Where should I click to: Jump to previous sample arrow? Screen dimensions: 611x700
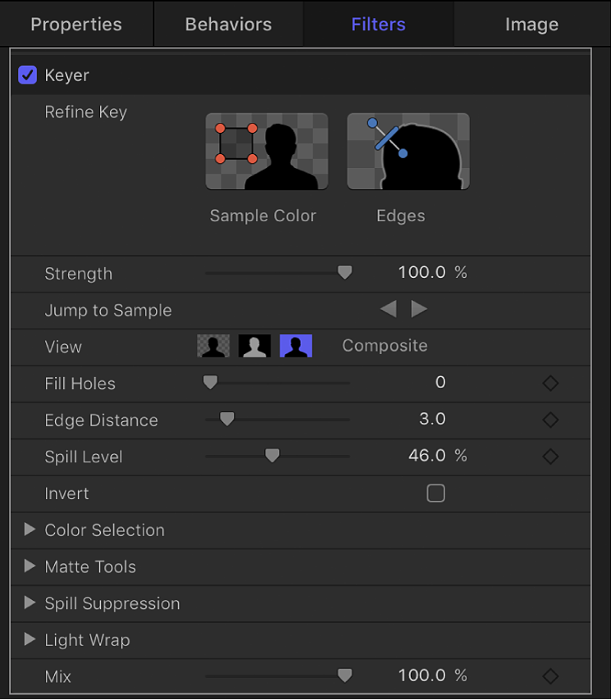coord(389,309)
